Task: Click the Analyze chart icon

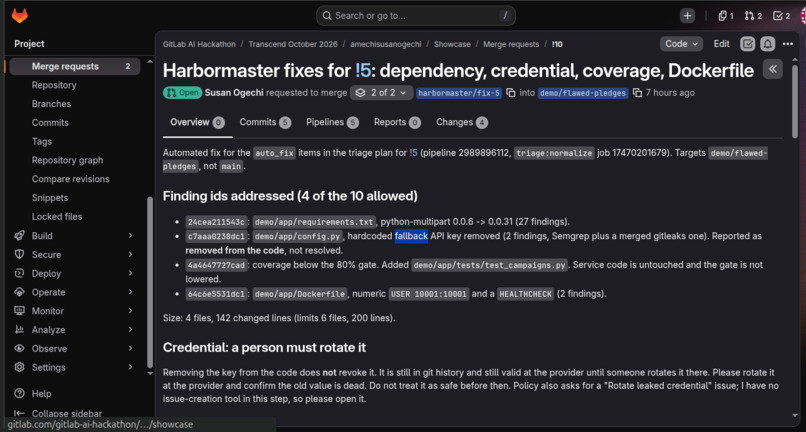Action: click(x=20, y=330)
